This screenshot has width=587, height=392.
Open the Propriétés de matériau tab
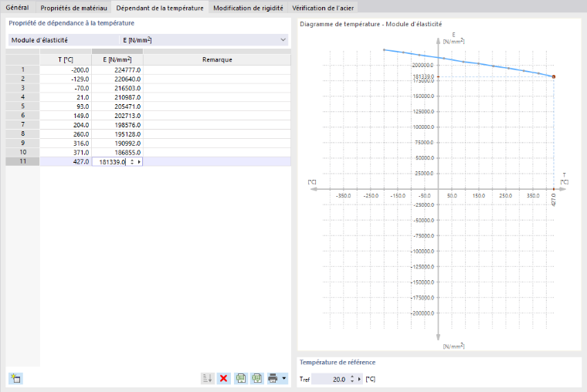click(x=73, y=8)
